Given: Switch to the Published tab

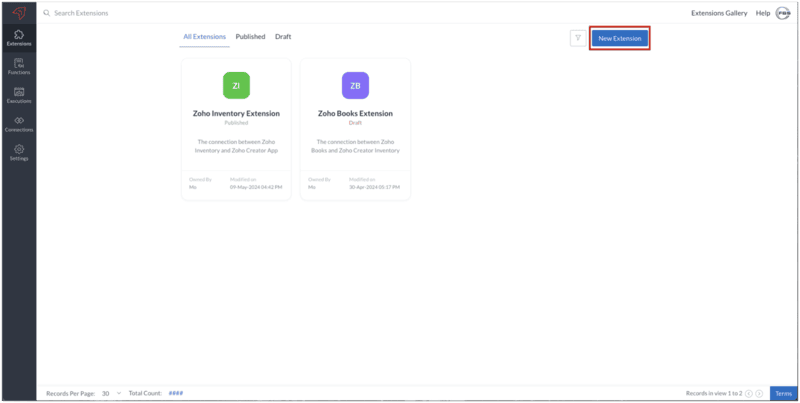Looking at the screenshot, I should [250, 37].
